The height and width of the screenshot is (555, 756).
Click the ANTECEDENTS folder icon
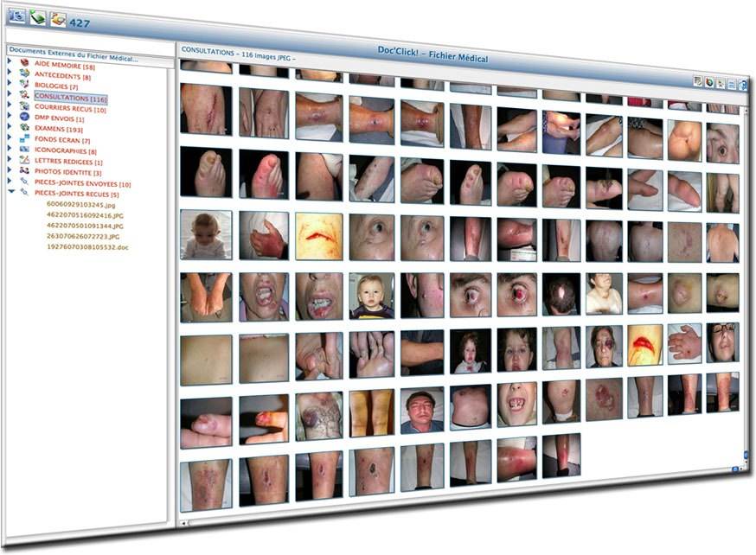(24, 73)
